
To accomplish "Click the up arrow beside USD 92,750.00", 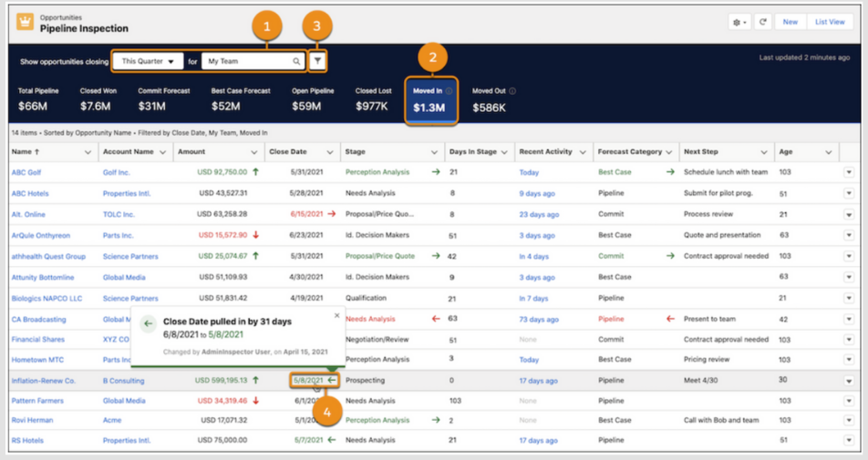I will [255, 172].
